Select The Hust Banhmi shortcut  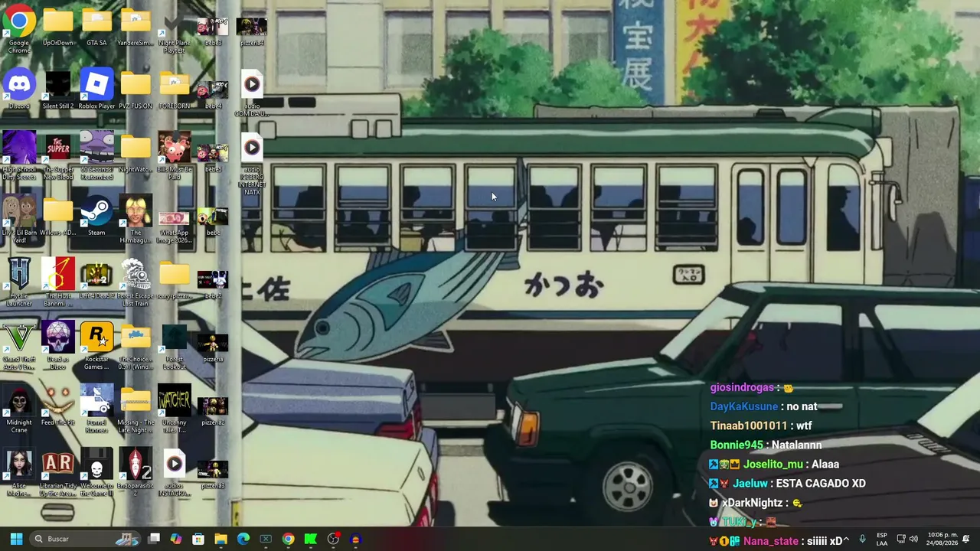click(58, 283)
